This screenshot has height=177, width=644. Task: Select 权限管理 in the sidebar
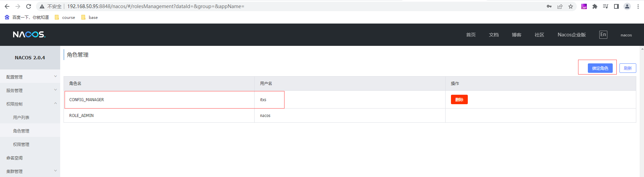pos(21,144)
